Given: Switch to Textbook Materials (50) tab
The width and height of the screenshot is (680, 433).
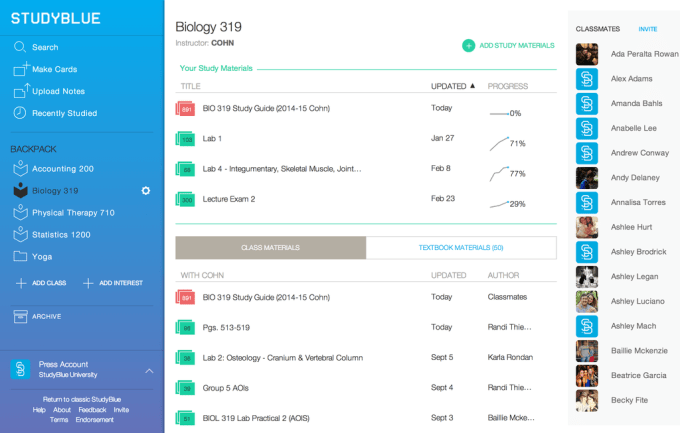Looking at the screenshot, I should click(x=461, y=247).
